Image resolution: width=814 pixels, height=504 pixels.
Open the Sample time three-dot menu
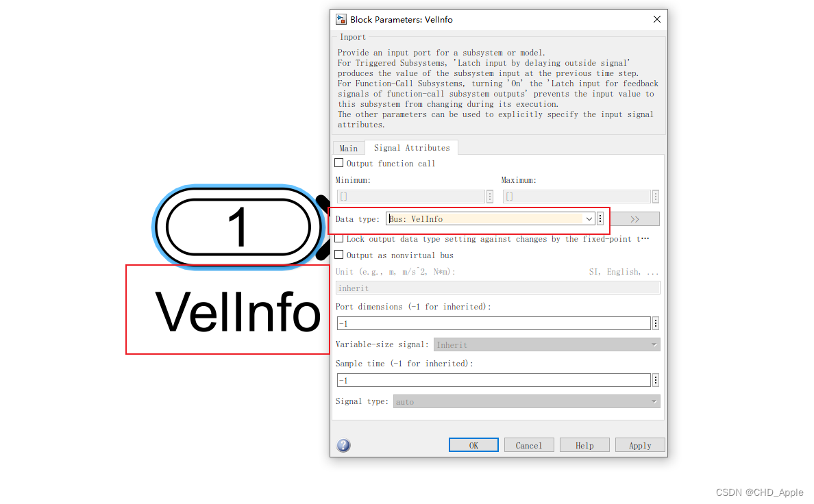tap(656, 381)
